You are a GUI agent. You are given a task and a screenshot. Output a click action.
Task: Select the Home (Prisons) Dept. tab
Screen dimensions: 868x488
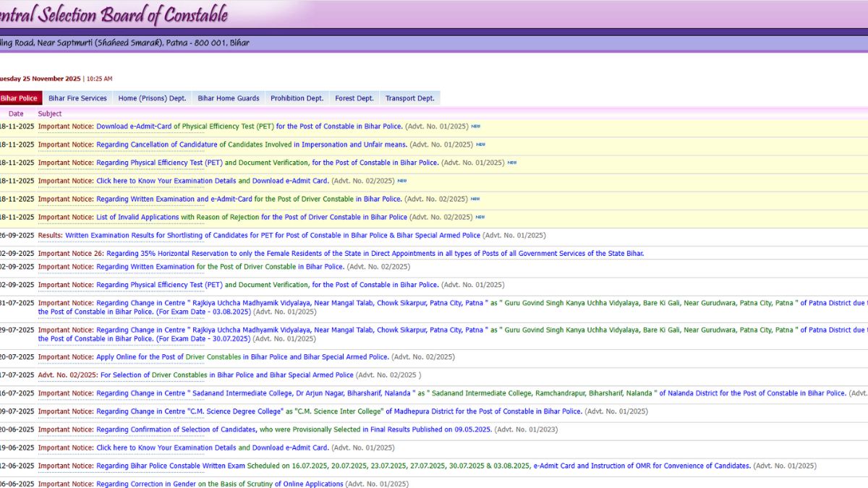tap(152, 98)
